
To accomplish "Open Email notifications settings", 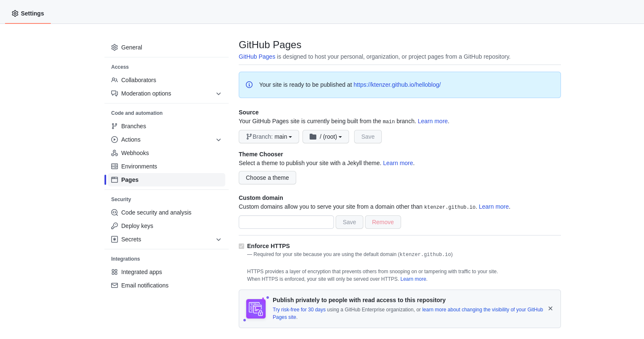I will click(x=167, y=285).
